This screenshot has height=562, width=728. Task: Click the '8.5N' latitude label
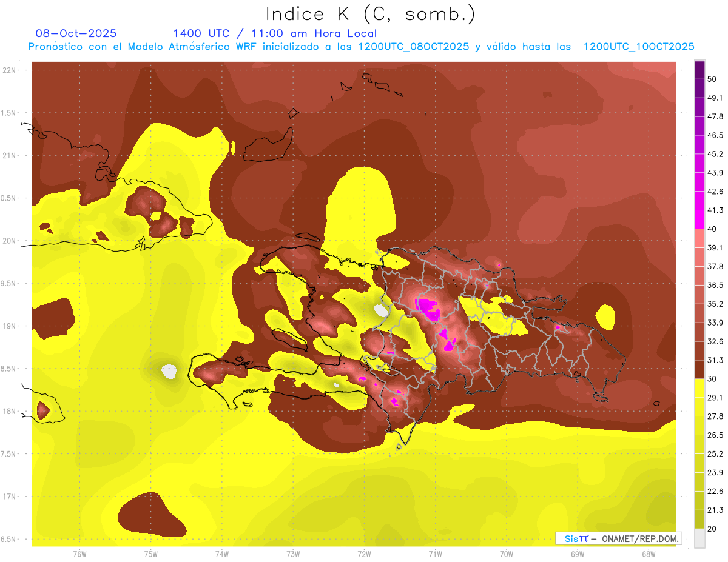8,369
